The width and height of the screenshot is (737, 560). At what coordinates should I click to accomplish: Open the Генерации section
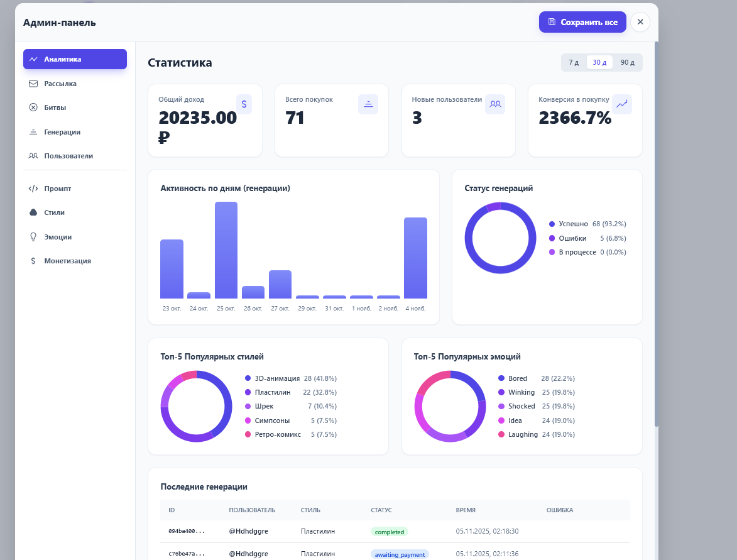75,132
